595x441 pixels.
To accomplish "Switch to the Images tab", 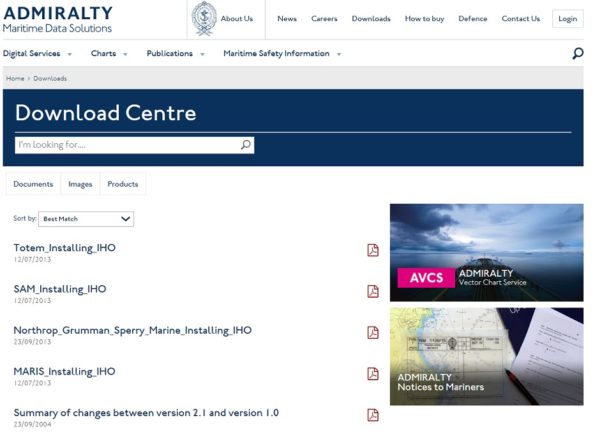I will 80,184.
